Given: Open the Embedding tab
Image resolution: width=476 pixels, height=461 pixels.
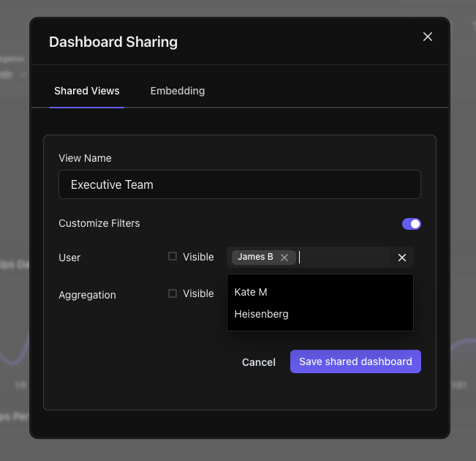Looking at the screenshot, I should coord(177,91).
